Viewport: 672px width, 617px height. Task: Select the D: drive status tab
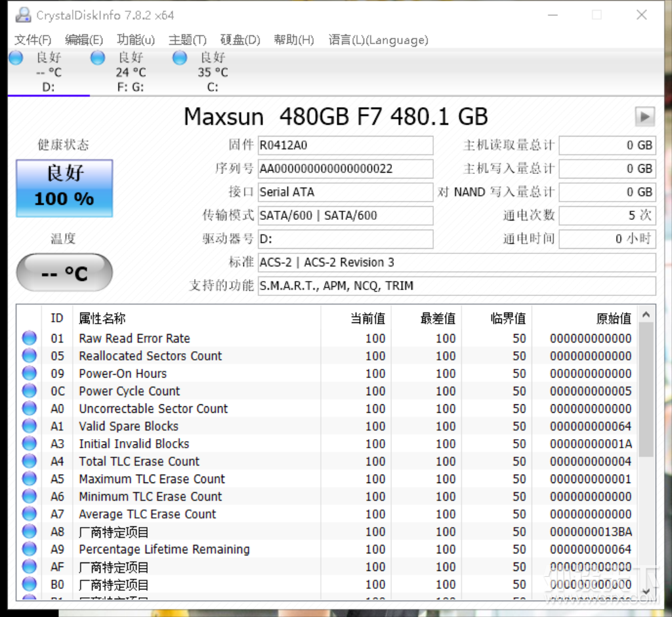click(49, 72)
